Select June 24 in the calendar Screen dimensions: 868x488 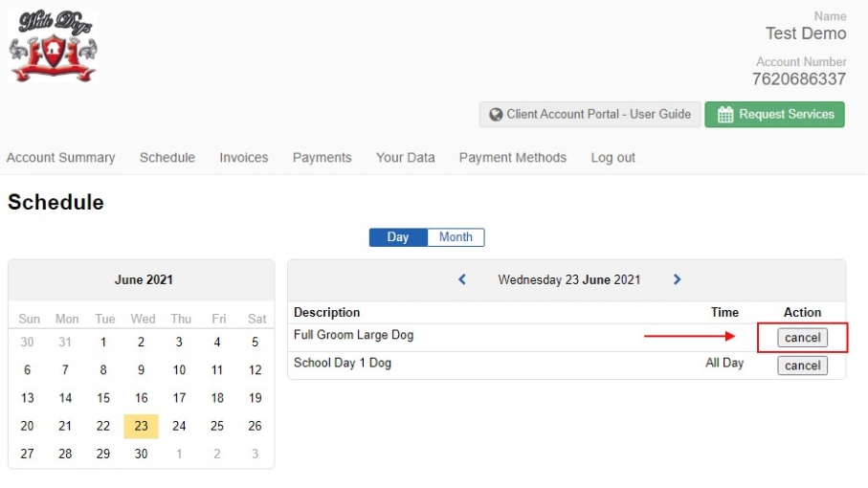(x=179, y=426)
